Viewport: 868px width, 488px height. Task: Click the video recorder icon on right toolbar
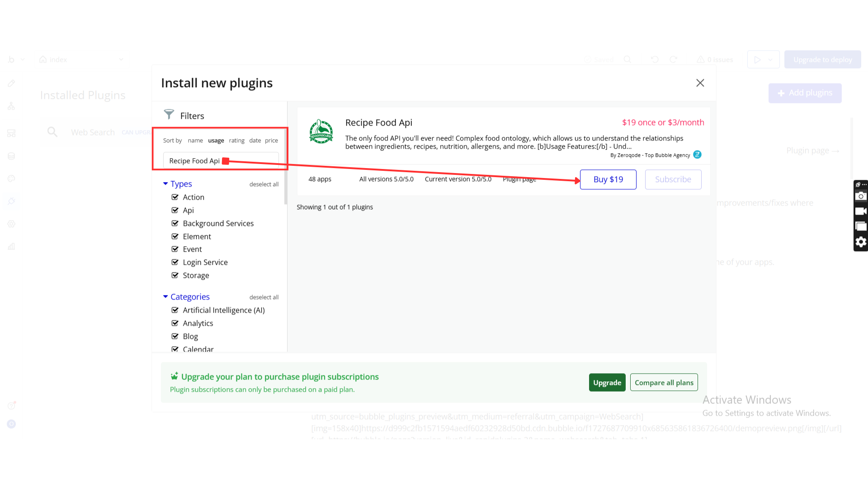click(861, 211)
